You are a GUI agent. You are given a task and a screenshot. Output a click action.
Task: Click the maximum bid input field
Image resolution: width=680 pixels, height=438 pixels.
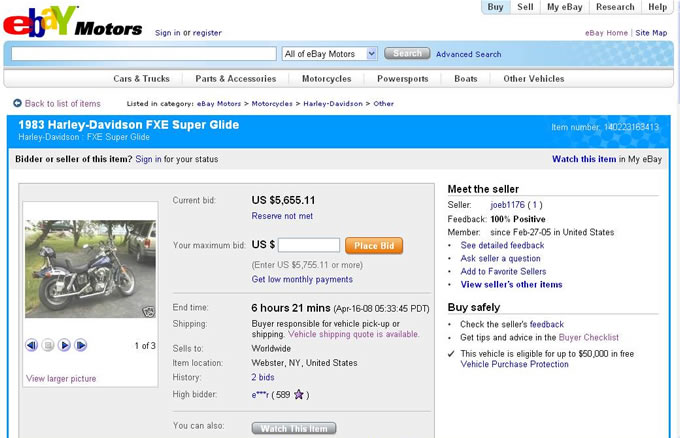coord(309,245)
